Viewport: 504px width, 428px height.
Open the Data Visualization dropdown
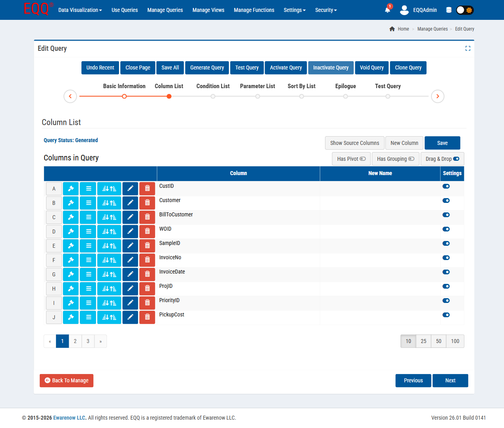coord(80,10)
